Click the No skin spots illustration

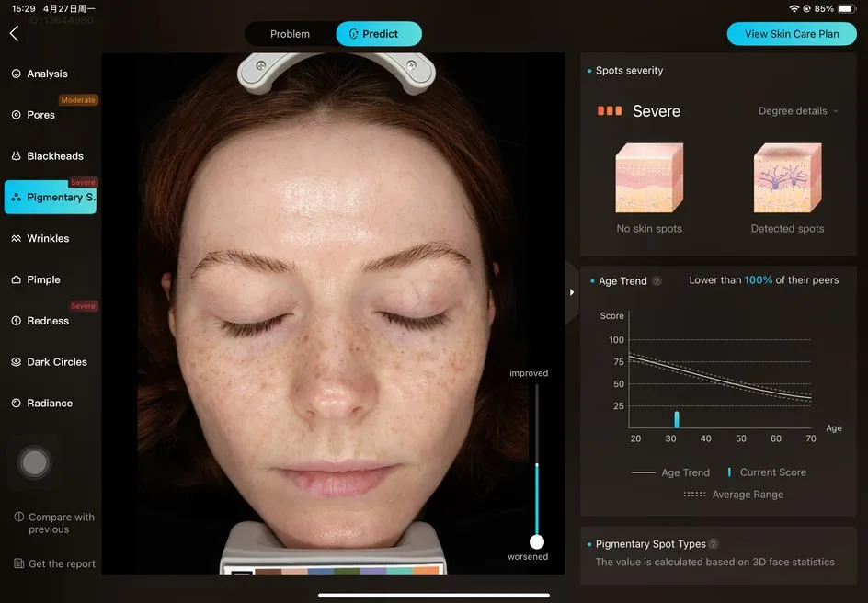649,177
